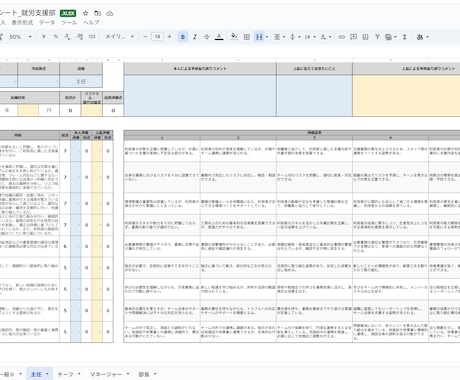Open the functions sigma icon
Image resolution: width=460 pixels, height=380 pixels.
pyautogui.click(x=405, y=37)
